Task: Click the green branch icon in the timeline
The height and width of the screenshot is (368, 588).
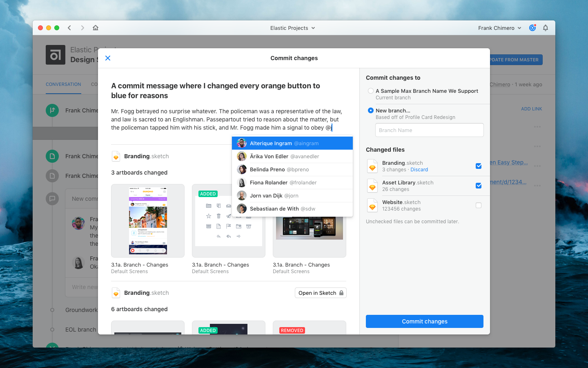Action: 52,110
